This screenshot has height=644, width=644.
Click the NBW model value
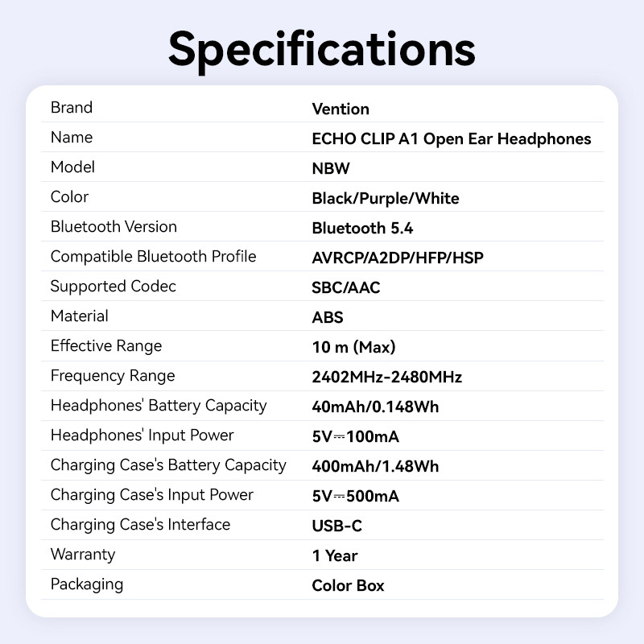click(x=331, y=168)
